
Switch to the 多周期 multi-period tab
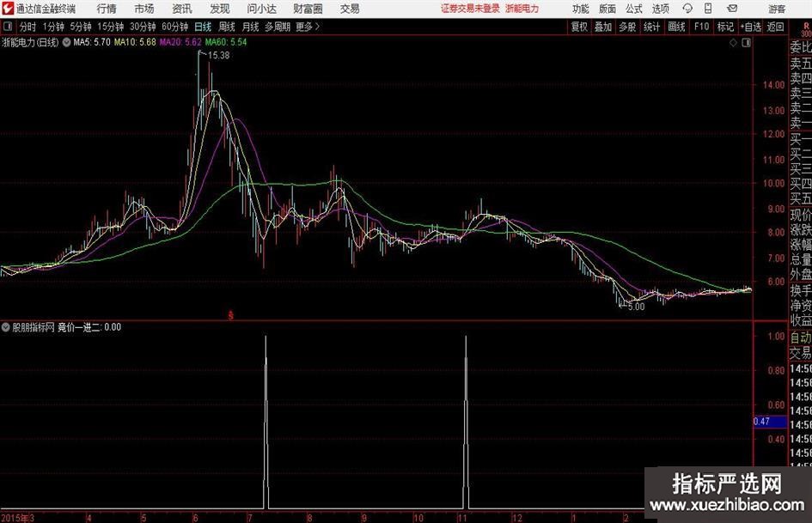278,27
